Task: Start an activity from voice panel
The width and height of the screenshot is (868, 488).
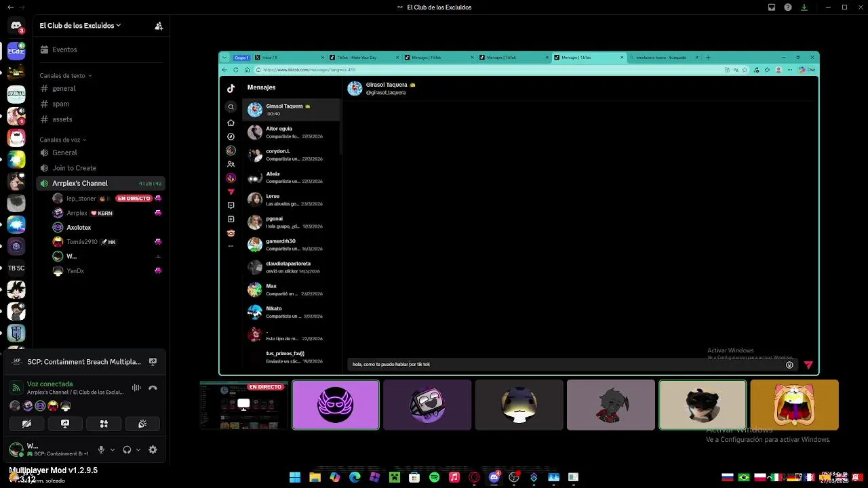Action: (104, 424)
